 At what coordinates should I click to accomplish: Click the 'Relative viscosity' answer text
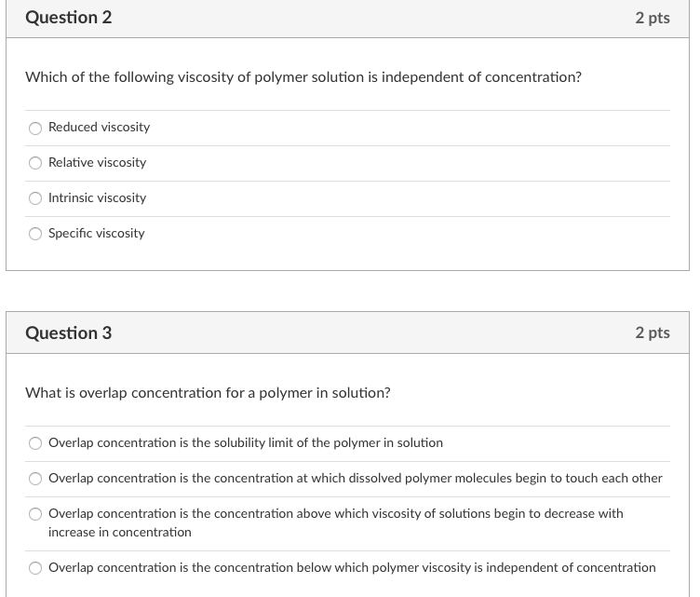pyautogui.click(x=97, y=162)
